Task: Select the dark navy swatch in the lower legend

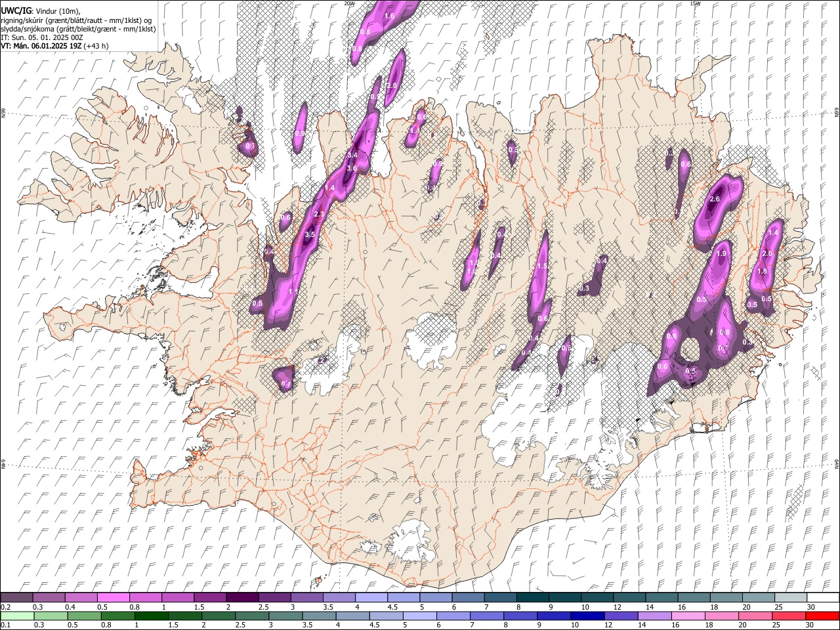Action: tap(587, 616)
